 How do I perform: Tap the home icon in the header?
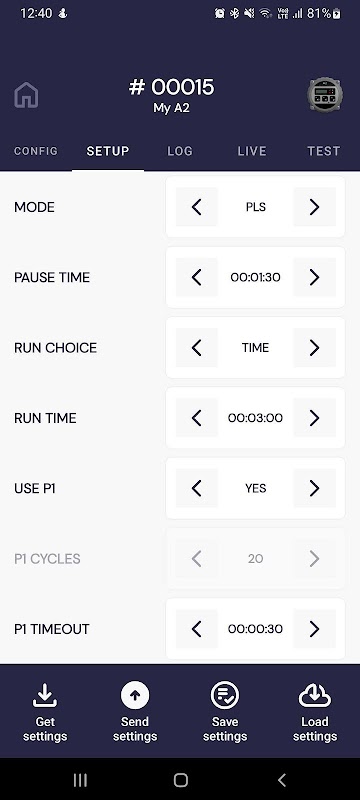(x=27, y=95)
